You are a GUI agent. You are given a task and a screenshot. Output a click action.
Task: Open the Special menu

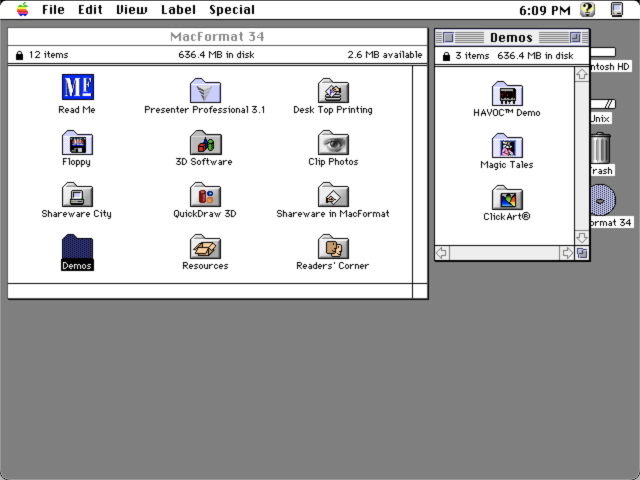[232, 9]
